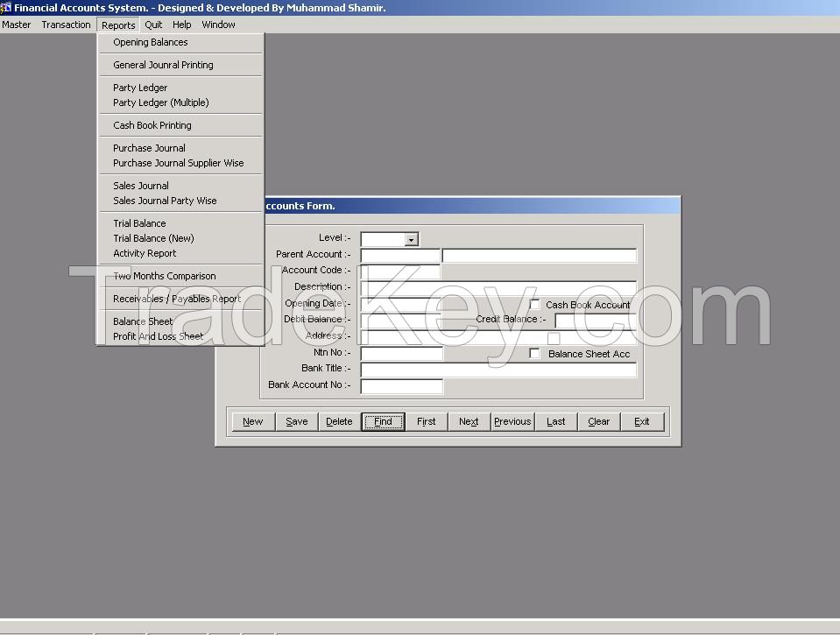Save the current account record
This screenshot has width=840, height=635.
coord(296,421)
